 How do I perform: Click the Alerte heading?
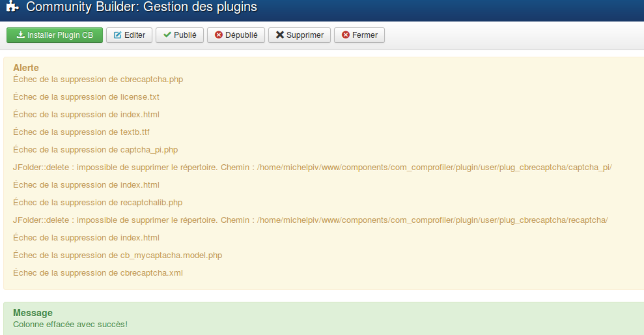26,68
